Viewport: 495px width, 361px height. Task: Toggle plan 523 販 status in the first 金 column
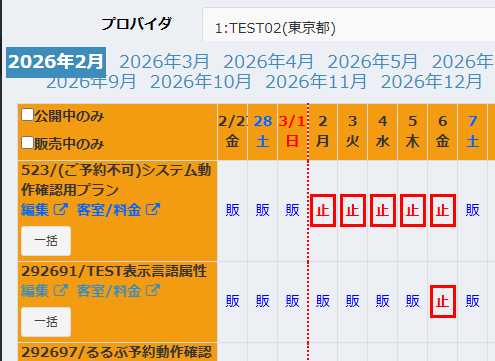click(233, 210)
